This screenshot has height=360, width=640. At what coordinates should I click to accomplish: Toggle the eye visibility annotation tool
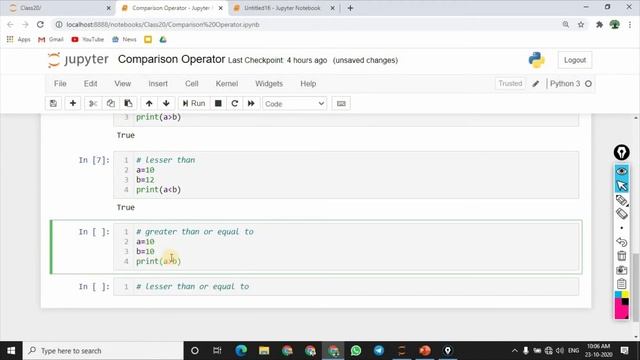622,171
